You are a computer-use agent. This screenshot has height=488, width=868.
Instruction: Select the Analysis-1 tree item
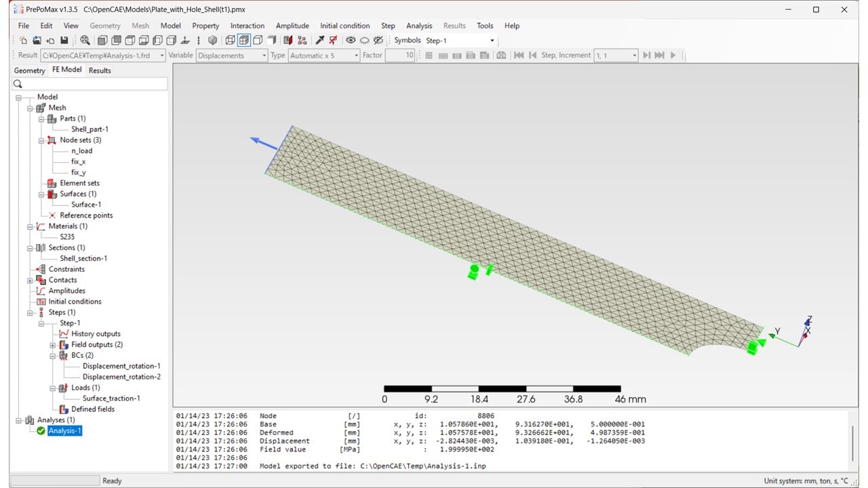click(65, 431)
